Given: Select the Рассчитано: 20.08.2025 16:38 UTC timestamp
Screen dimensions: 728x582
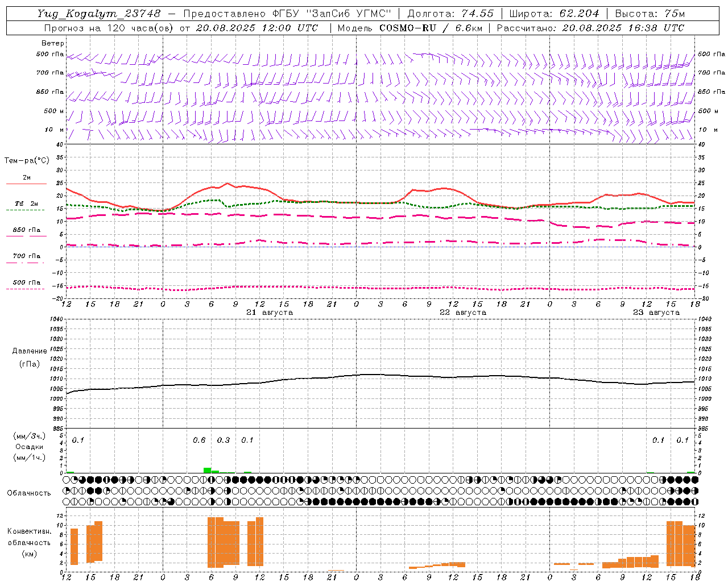Looking at the screenshot, I should point(590,28).
